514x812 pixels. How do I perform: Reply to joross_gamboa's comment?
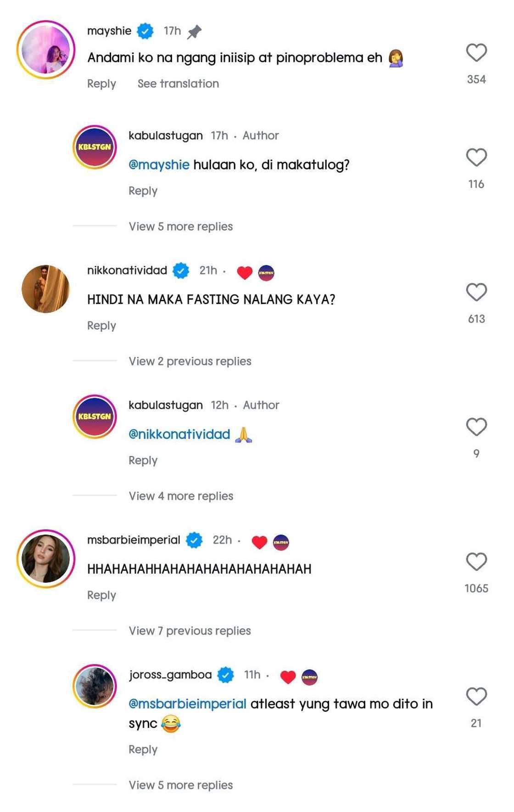(x=143, y=750)
